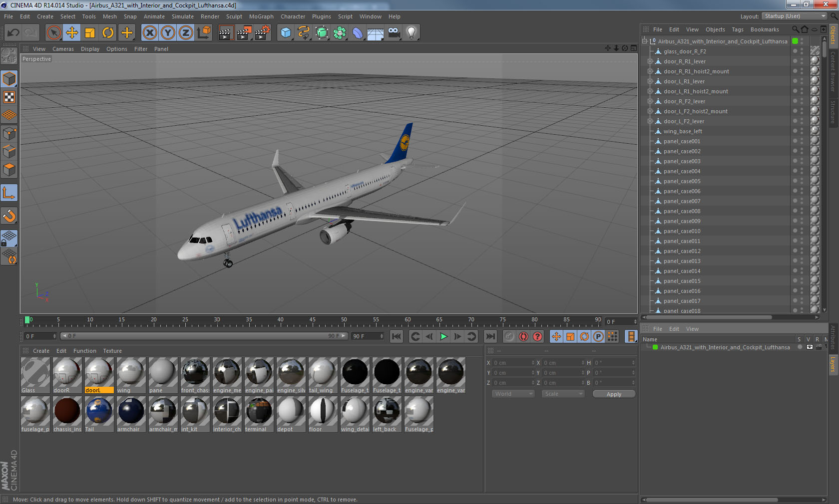Toggle X axis lock
The width and height of the screenshot is (839, 504).
(150, 33)
